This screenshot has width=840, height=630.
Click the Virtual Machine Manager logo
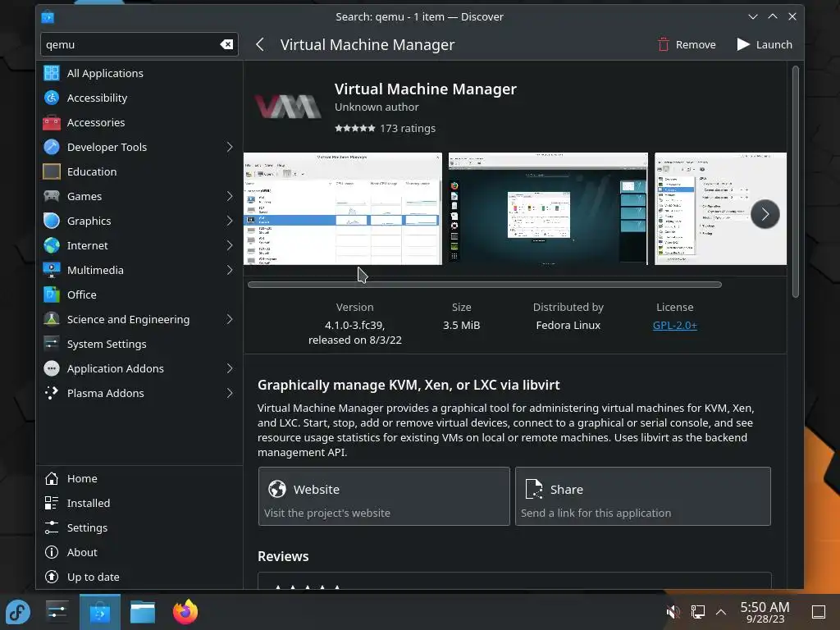point(288,106)
